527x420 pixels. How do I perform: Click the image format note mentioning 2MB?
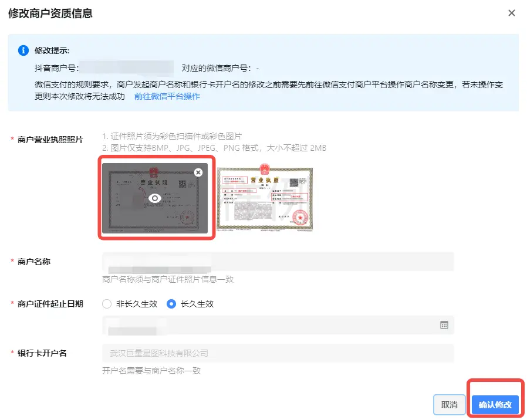point(214,148)
